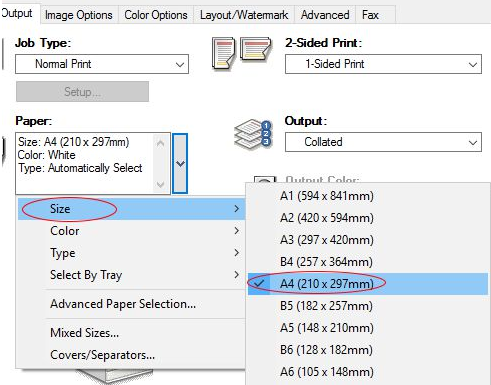The height and width of the screenshot is (385, 491).
Task: Expand the Size submenu
Action: [132, 209]
